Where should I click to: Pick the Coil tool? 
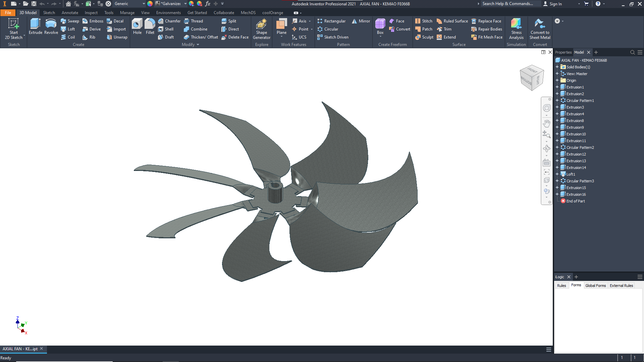(x=68, y=37)
